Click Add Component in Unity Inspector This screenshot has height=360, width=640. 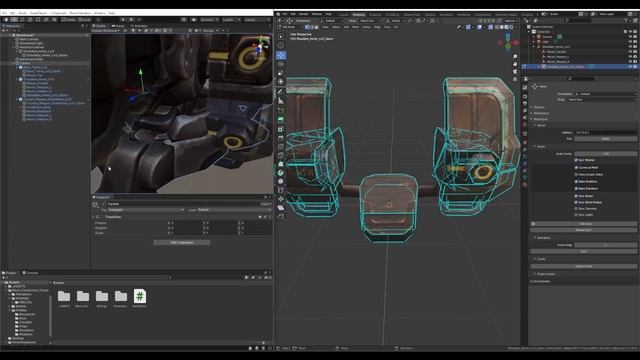tap(182, 242)
